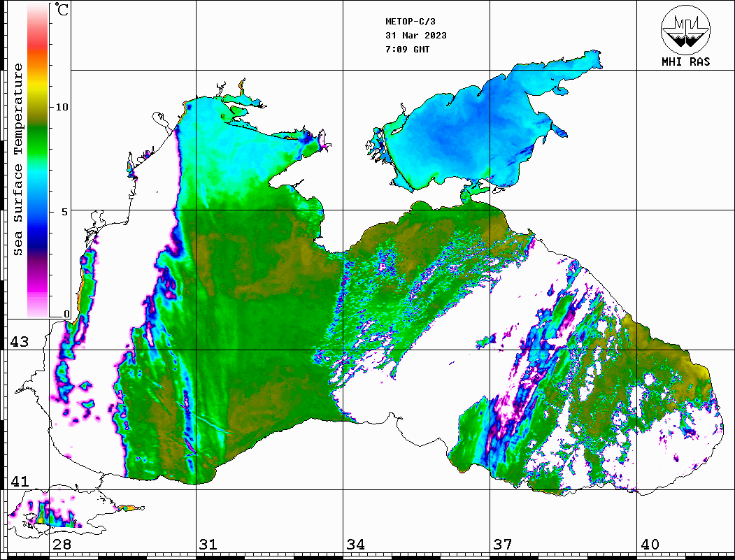Screen dimensions: 735x560
Task: Click longitude label '34'
Action: point(355,545)
